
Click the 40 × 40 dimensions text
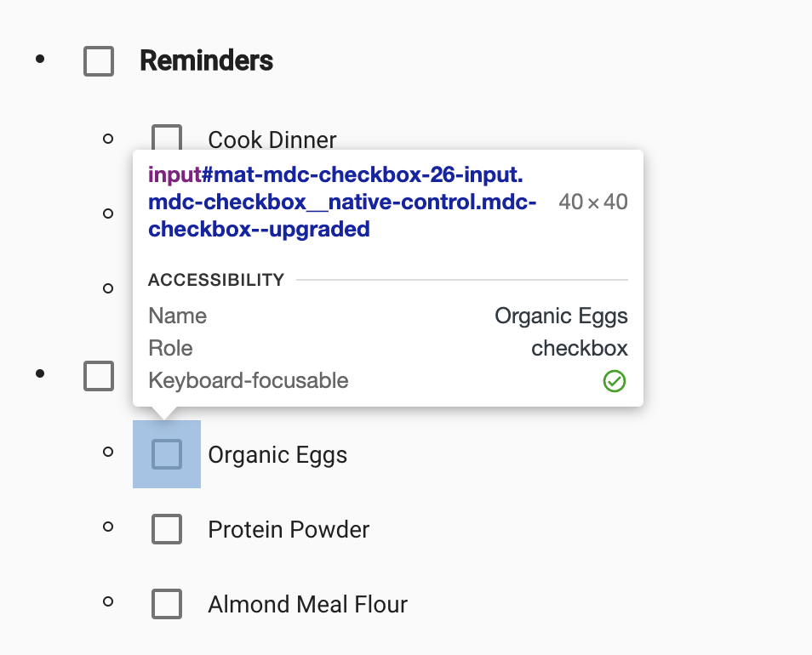[593, 202]
